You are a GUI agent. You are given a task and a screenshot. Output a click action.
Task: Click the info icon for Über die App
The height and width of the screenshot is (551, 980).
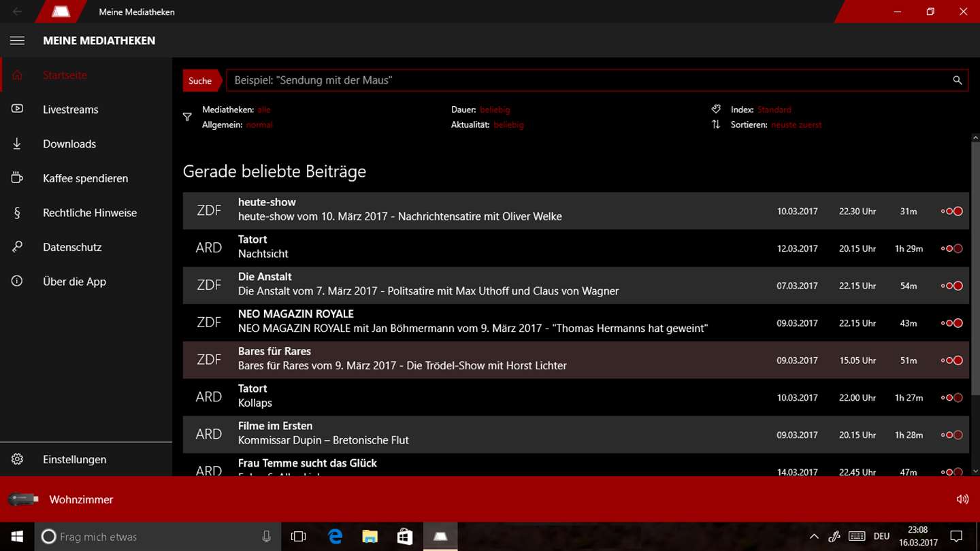click(x=17, y=281)
